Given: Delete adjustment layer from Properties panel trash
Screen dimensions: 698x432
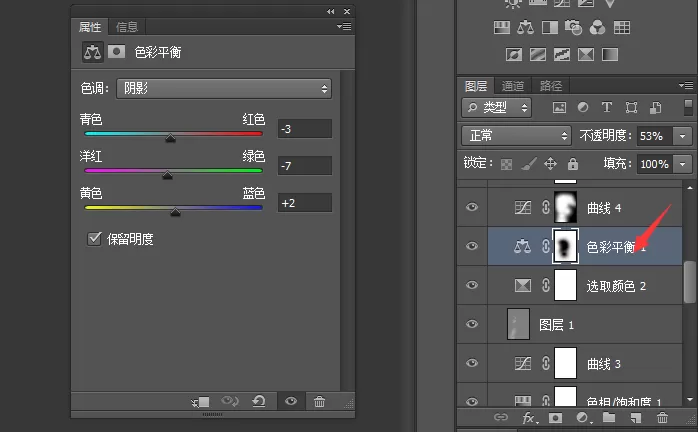Looking at the screenshot, I should (319, 401).
